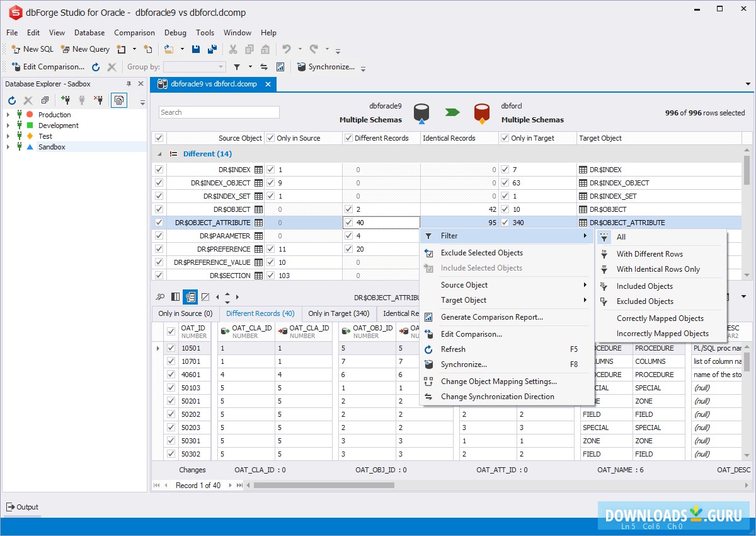
Task: Click the Refresh icon in Database Explorer
Action: [11, 100]
